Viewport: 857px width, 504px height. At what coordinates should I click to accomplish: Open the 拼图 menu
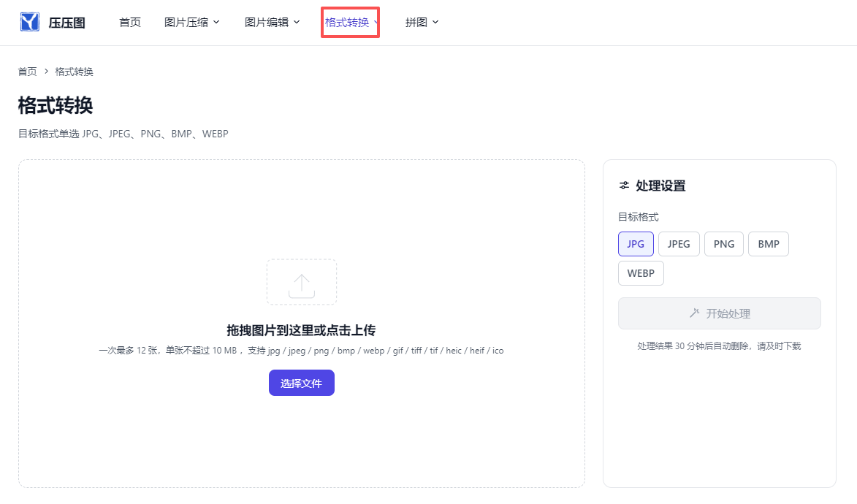coord(422,23)
